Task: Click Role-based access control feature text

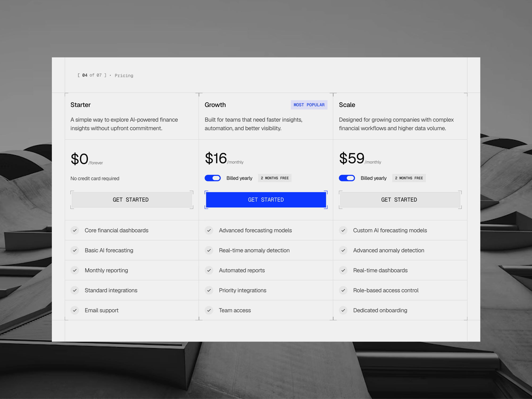Action: click(x=386, y=290)
